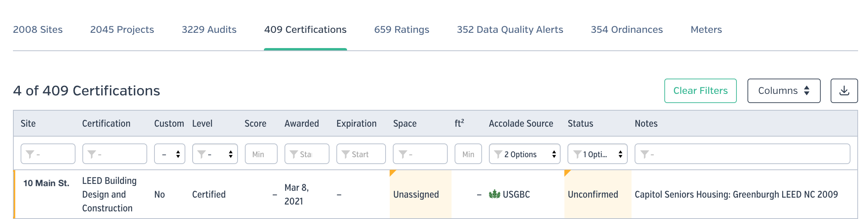Screen dimensions: 868x219
Task: Click orange corner marker on Unconfirmed cell
Action: click(567, 173)
